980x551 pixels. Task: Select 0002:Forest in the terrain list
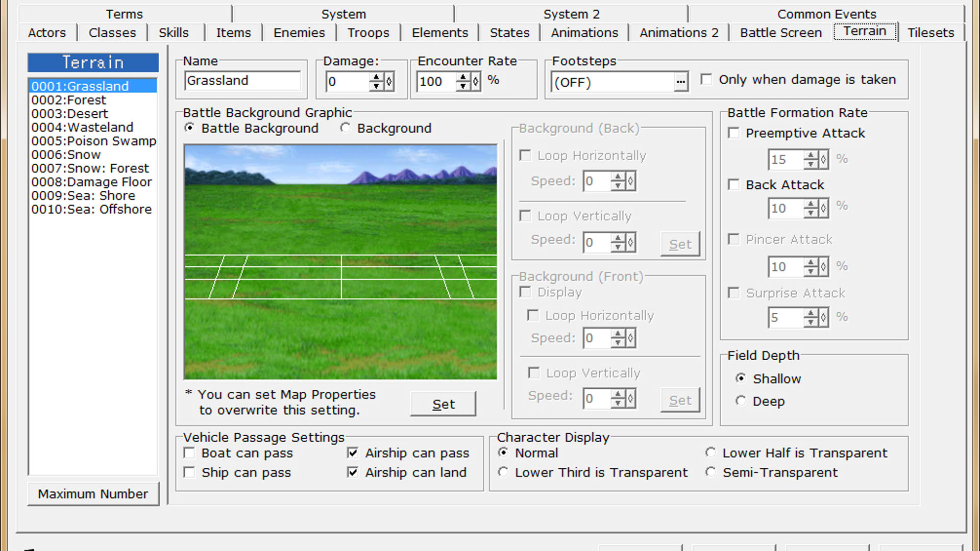(93, 100)
